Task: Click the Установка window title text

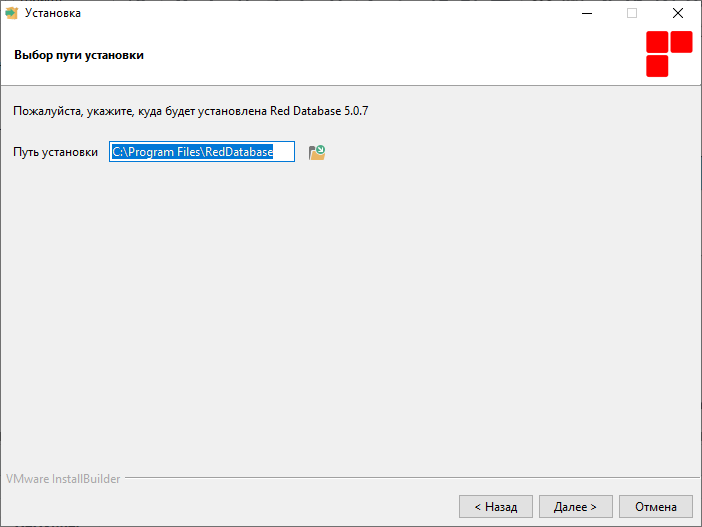Action: coord(53,13)
